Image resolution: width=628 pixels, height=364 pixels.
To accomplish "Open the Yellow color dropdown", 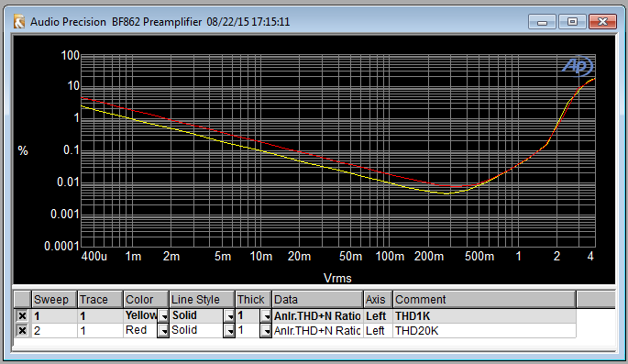I will pyautogui.click(x=163, y=316).
